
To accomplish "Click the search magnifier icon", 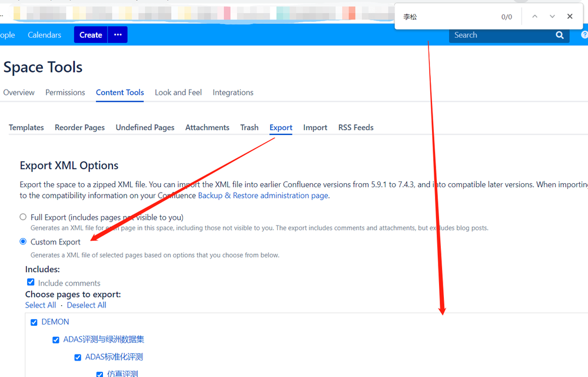I will pos(560,35).
